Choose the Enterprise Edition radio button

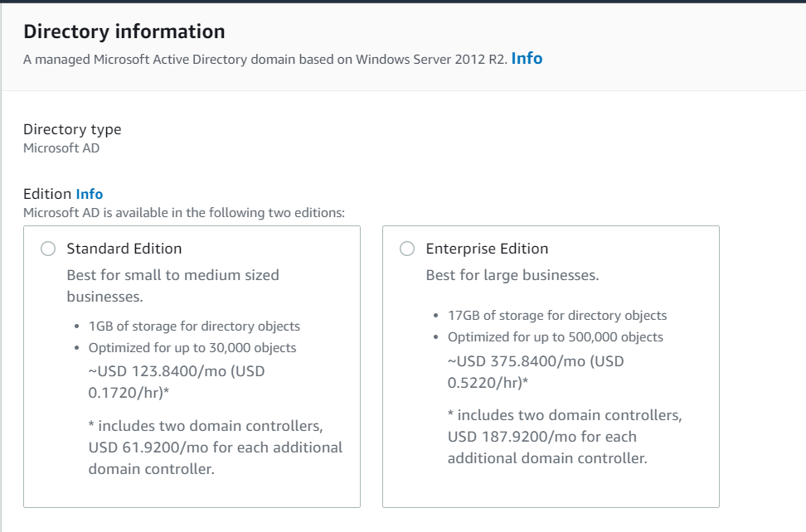click(x=407, y=249)
